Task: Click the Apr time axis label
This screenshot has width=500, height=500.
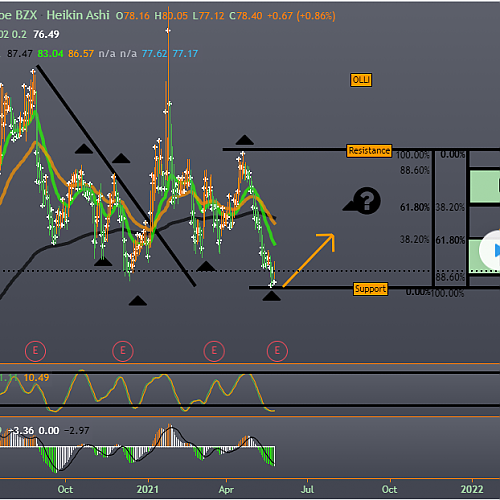Action: point(226,490)
